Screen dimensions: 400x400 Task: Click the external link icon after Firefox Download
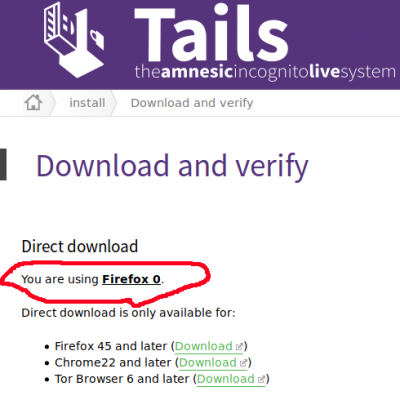[239, 347]
